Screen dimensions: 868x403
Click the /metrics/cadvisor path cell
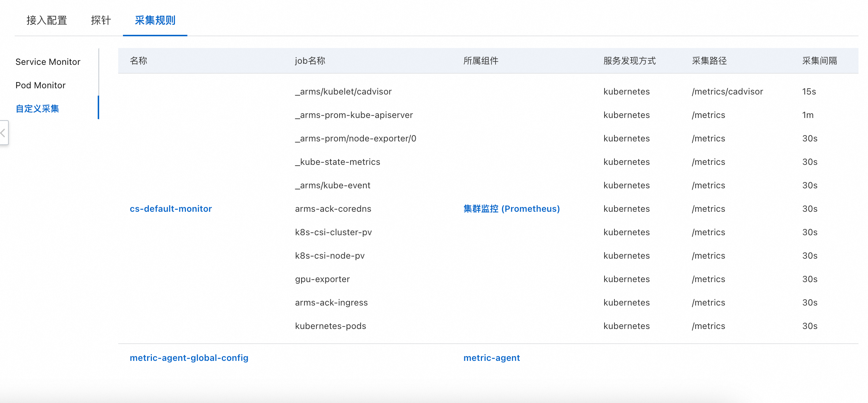tap(727, 92)
